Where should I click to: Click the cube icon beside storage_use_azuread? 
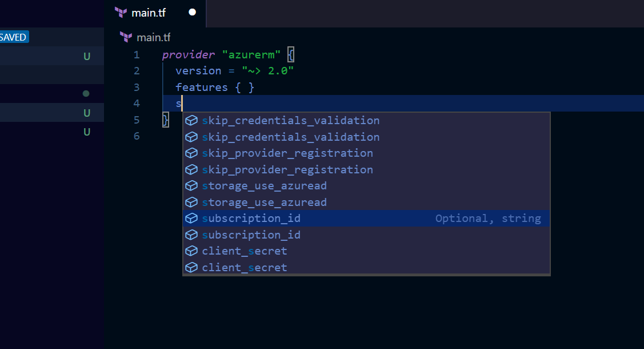(x=191, y=185)
